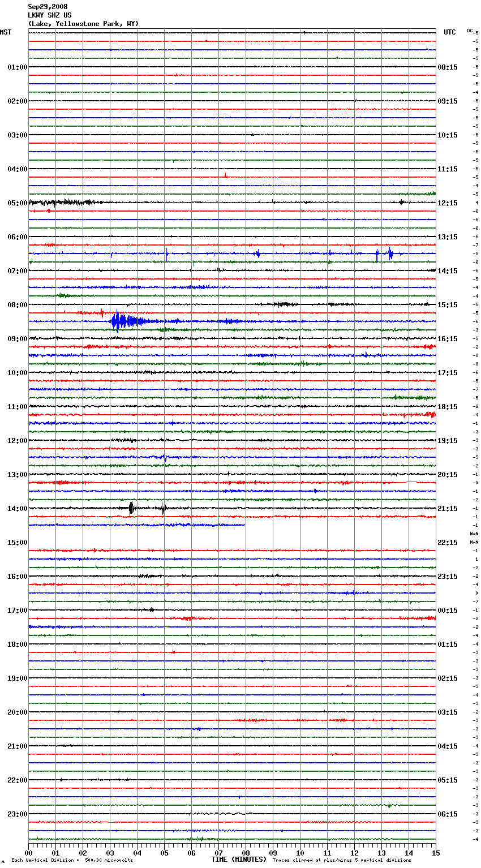Click the DC offset column header
Screen dimensions: 481x868
(x=470, y=31)
